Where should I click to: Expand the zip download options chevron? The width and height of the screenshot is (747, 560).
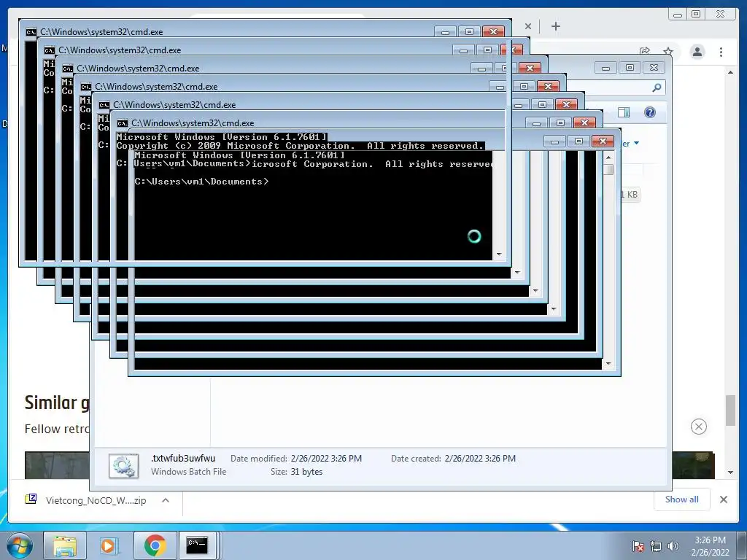pos(166,500)
